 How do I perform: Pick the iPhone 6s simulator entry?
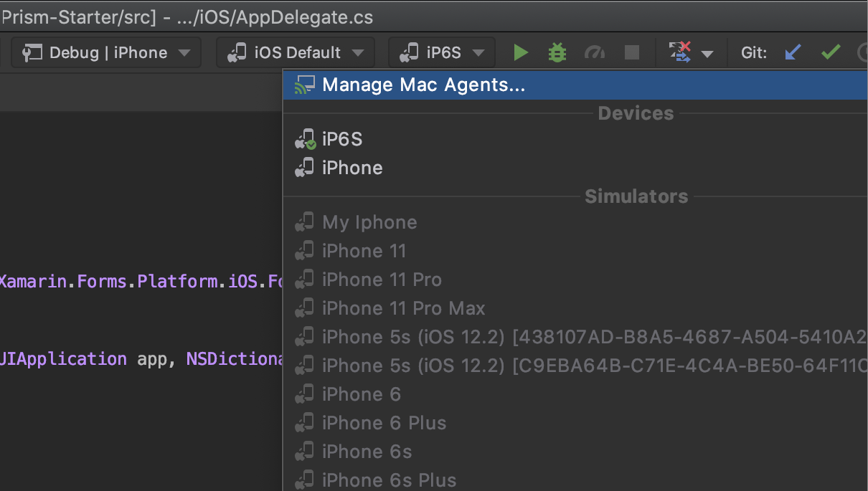pos(367,452)
